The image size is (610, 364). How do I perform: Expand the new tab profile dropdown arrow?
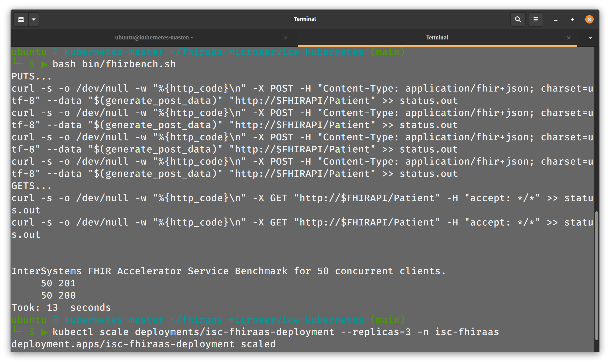pos(34,19)
